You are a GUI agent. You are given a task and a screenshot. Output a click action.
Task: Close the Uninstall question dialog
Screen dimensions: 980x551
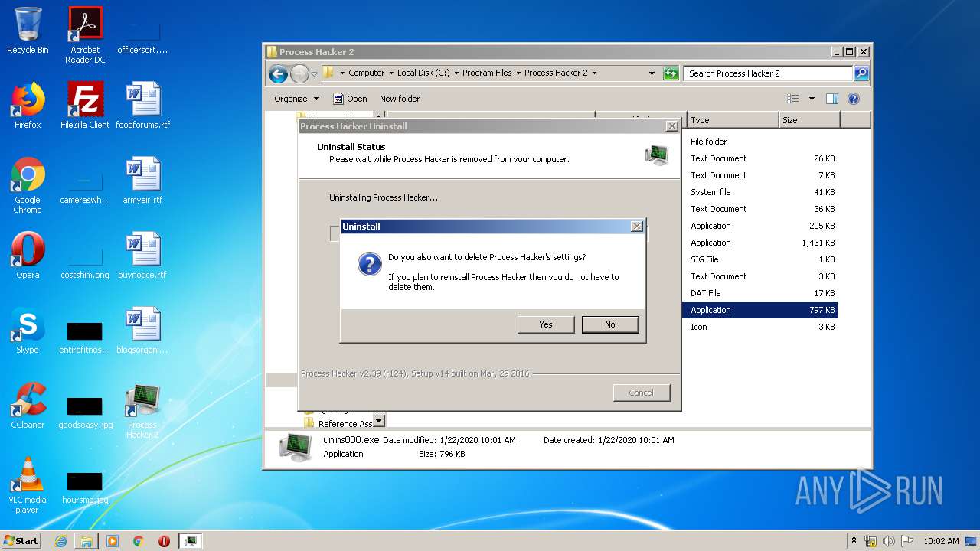(x=636, y=227)
